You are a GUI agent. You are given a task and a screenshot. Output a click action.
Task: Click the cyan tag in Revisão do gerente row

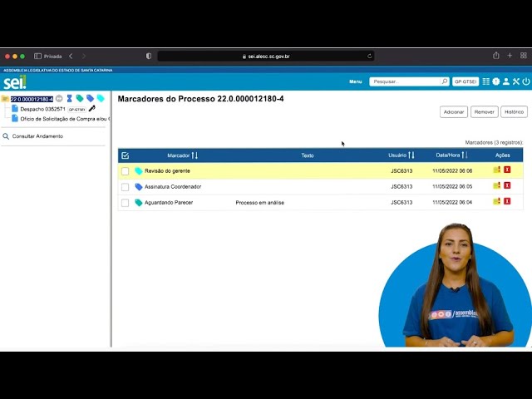(139, 171)
